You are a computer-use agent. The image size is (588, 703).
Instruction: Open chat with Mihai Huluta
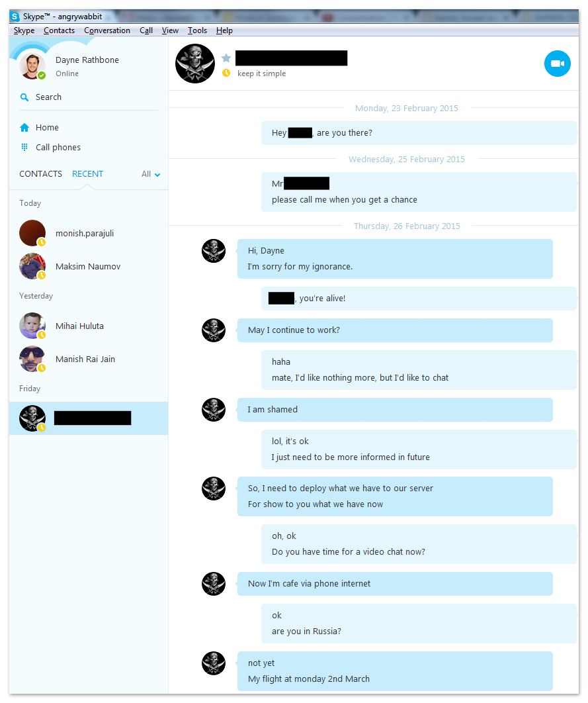tap(89, 326)
